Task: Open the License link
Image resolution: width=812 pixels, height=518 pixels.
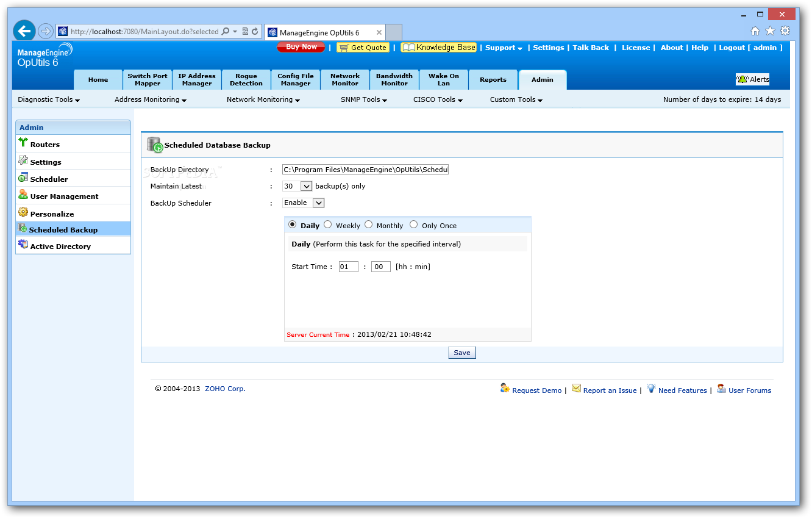Action: click(x=636, y=48)
